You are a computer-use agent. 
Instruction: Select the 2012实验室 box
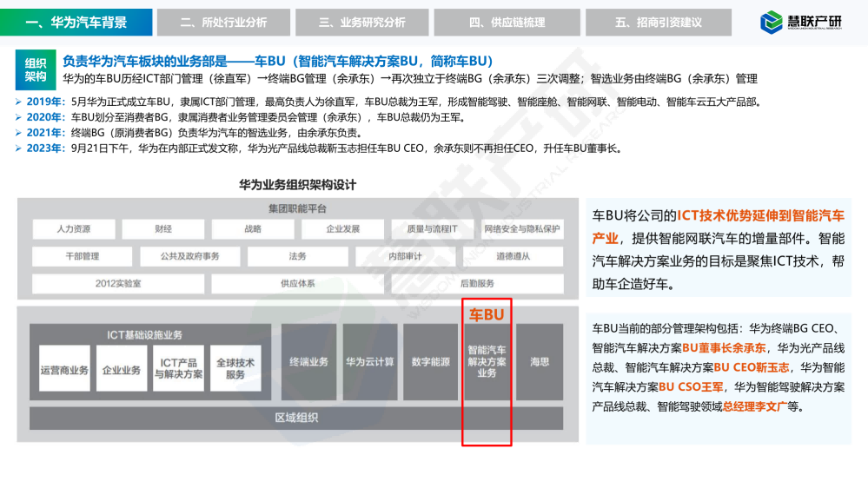(118, 283)
